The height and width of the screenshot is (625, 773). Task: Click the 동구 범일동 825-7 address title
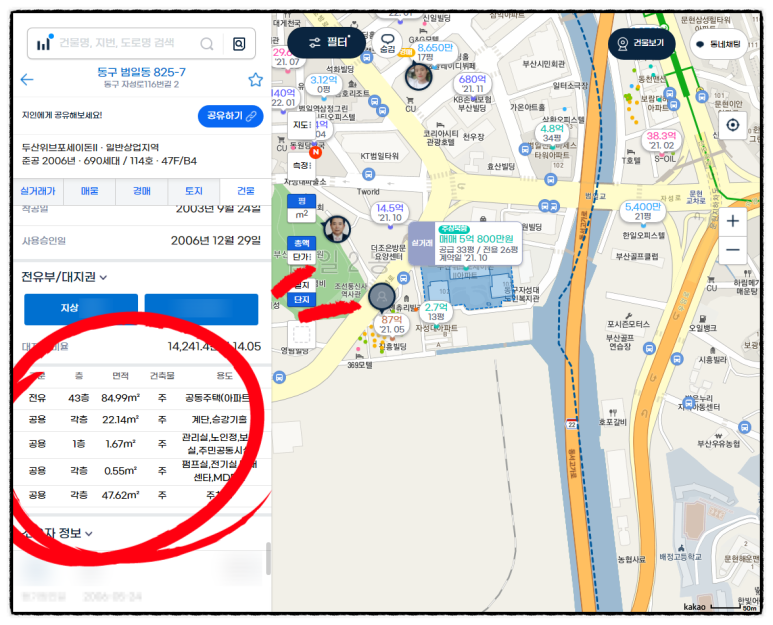141,72
